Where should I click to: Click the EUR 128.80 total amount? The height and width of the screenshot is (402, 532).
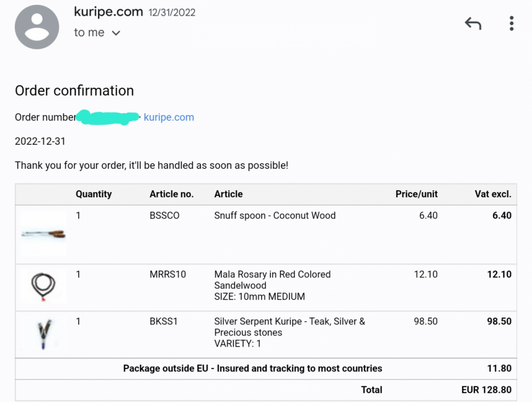(x=486, y=390)
